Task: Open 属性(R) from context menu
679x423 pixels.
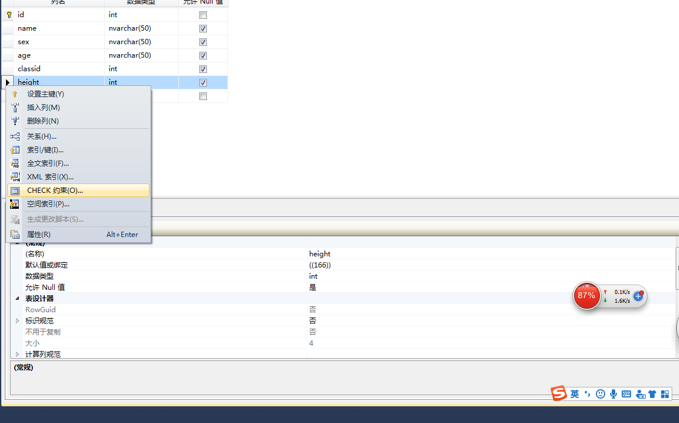Action: 78,234
